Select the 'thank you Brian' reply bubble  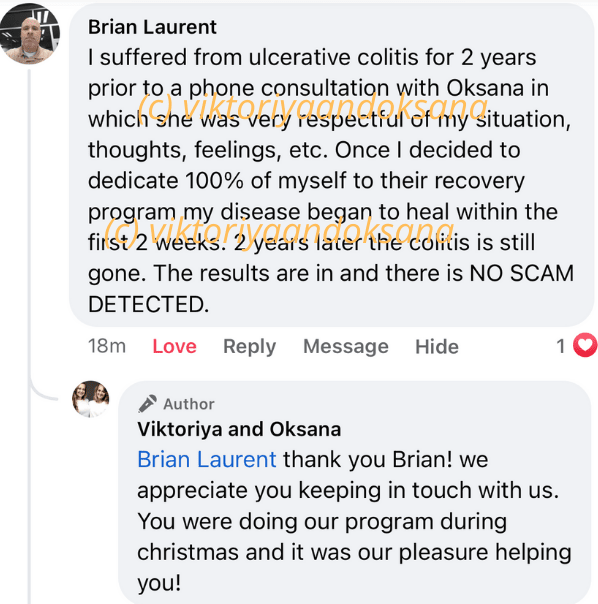(x=354, y=492)
